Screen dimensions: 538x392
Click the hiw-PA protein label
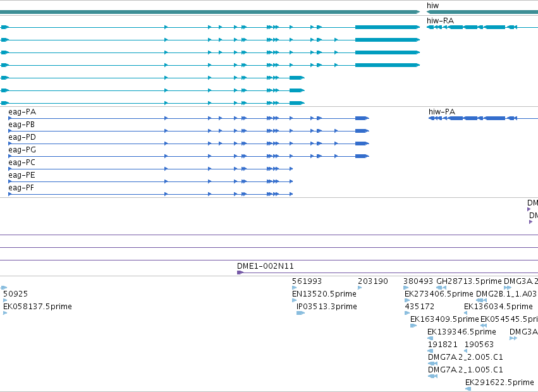(441, 111)
